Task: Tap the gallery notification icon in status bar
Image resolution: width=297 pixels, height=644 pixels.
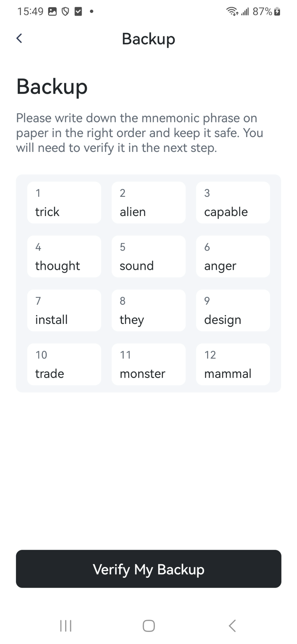Action: pyautogui.click(x=52, y=12)
